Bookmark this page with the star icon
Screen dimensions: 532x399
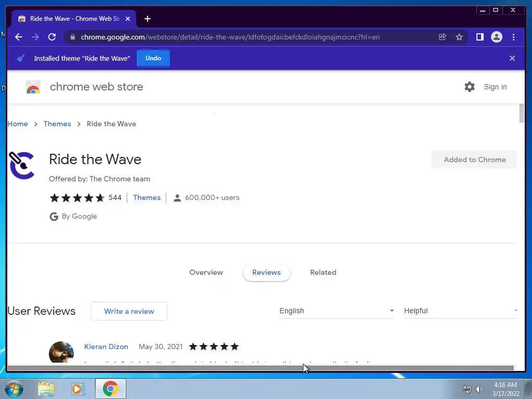tap(459, 37)
